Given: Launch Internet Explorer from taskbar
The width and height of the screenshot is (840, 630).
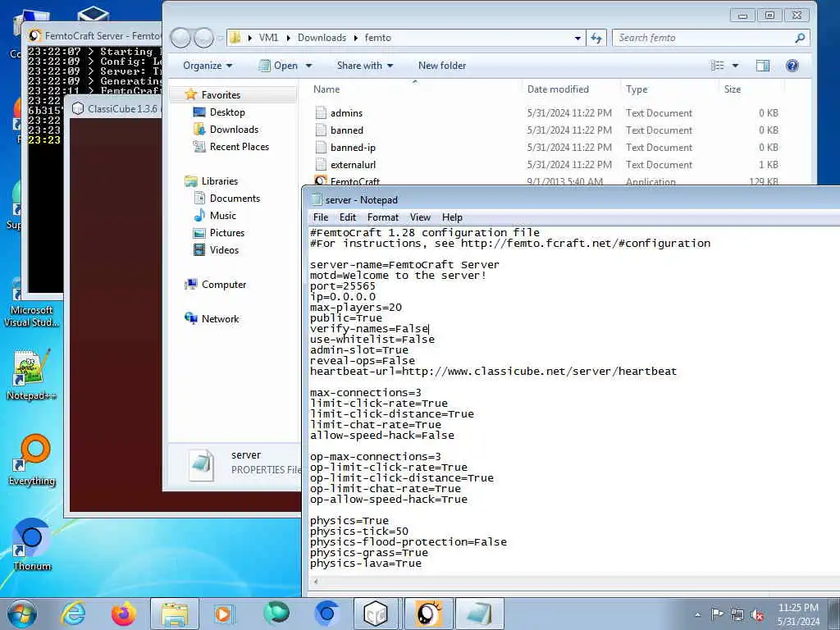Looking at the screenshot, I should (x=73, y=614).
